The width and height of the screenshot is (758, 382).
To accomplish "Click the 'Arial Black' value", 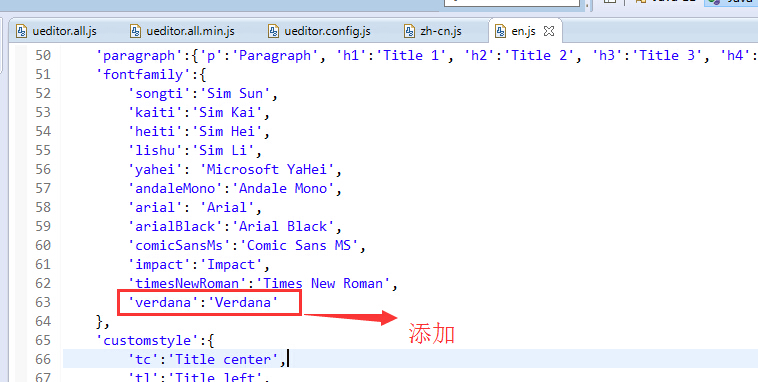I will point(283,227).
